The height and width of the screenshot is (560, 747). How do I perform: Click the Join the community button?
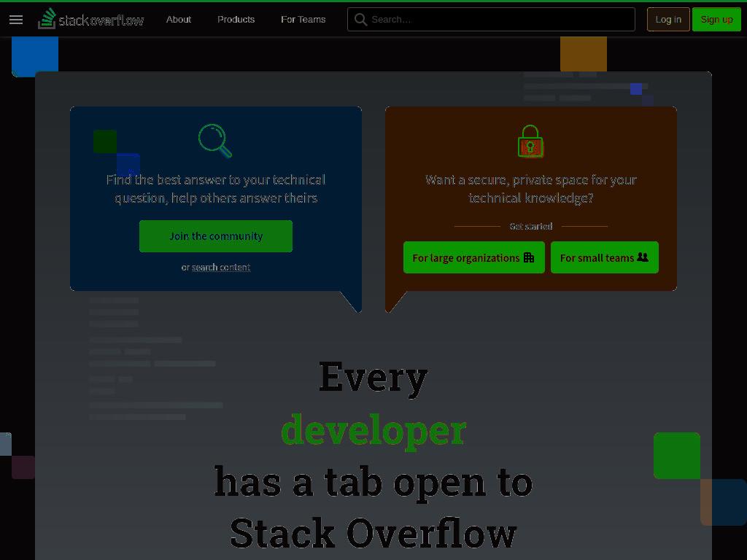click(x=216, y=236)
